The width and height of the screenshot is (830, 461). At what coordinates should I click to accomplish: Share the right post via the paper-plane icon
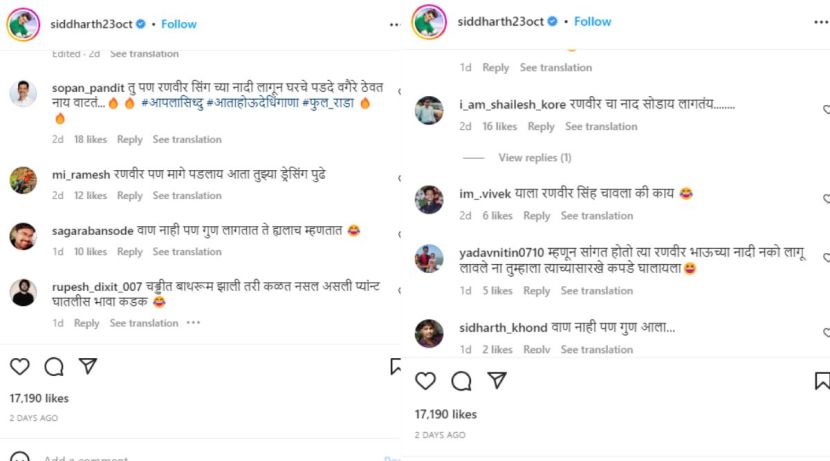(x=496, y=381)
